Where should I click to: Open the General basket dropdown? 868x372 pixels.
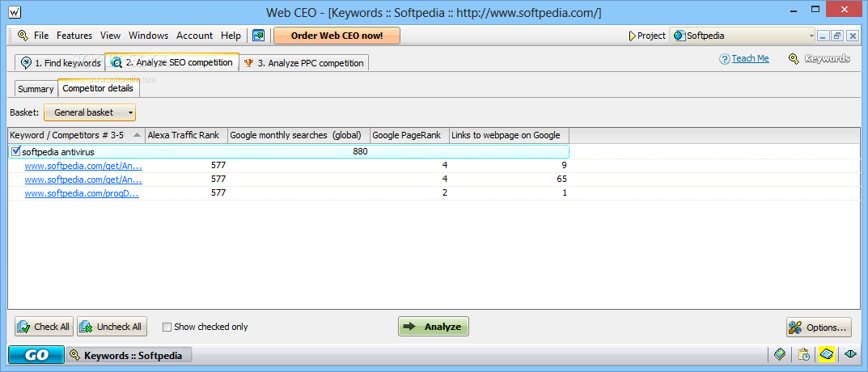90,112
